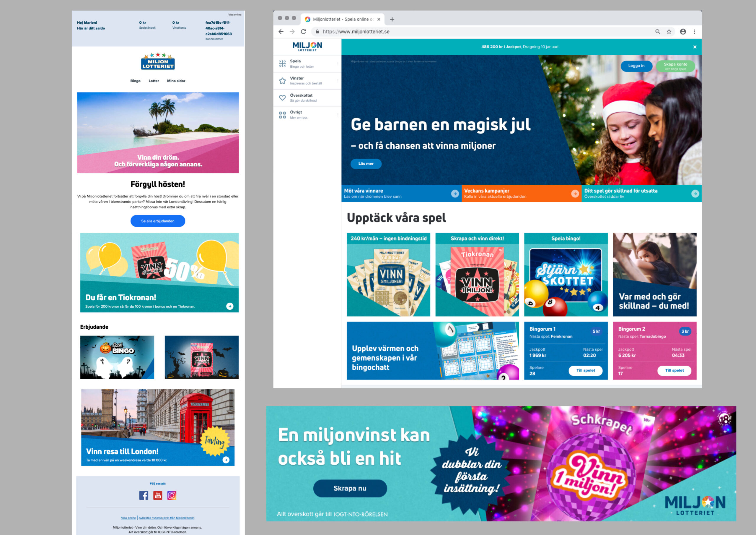Click the Skrapa nu banner button
This screenshot has width=756, height=535.
(350, 488)
